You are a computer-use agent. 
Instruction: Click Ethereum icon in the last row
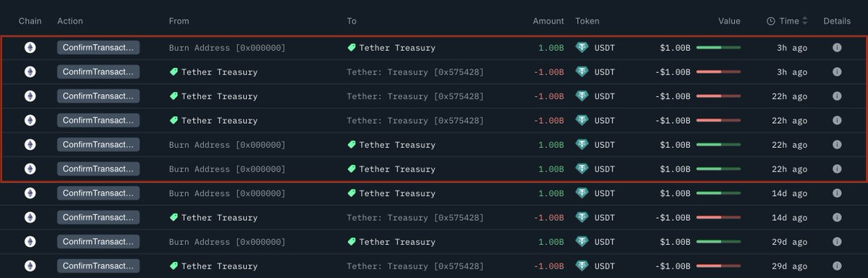[30, 266]
